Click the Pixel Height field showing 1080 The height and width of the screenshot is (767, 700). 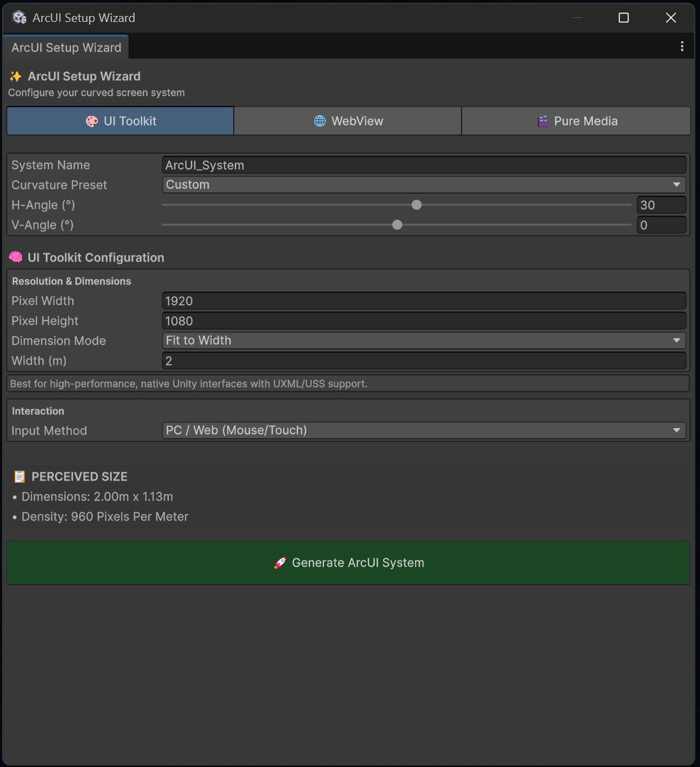[424, 321]
